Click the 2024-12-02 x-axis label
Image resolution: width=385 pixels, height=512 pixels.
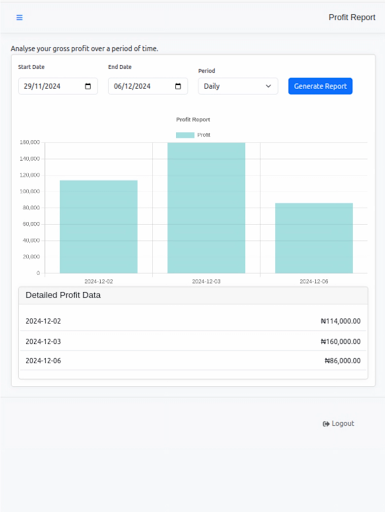[x=99, y=281]
